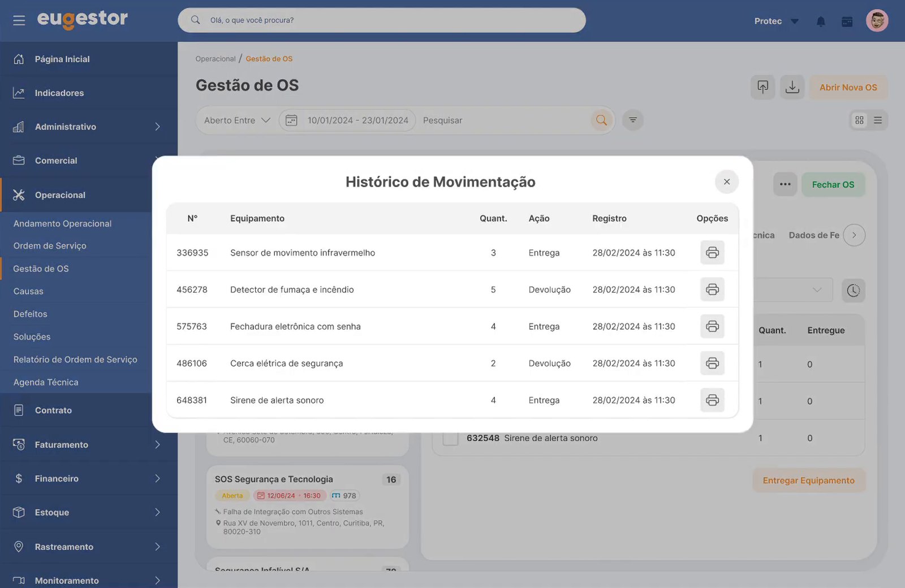Open the SOS Segurança e Tecnologia card
Screen dimensions: 905x588
click(308, 507)
